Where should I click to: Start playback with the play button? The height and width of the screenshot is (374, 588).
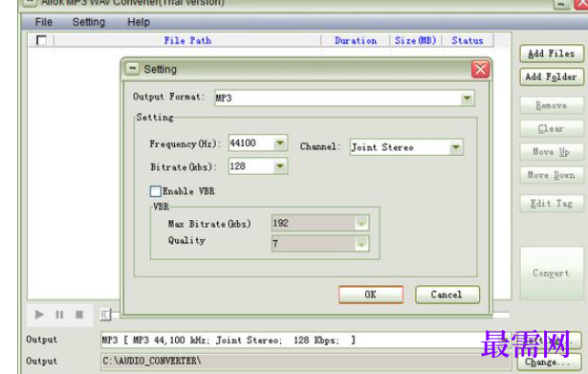coord(39,315)
